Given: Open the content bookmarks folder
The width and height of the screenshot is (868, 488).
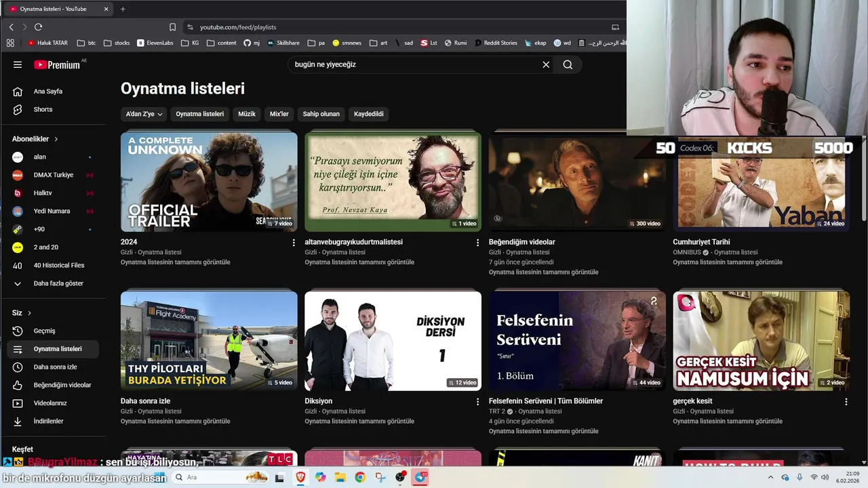Looking at the screenshot, I should 222,43.
